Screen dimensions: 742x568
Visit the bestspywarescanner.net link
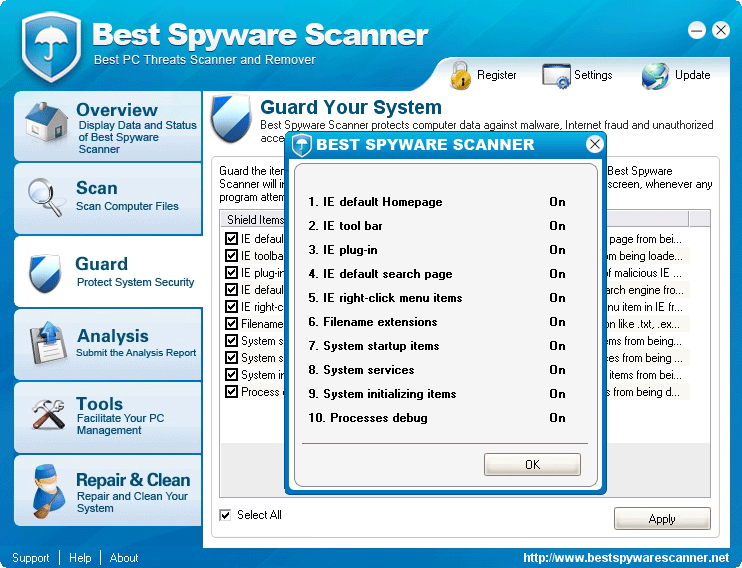[x=626, y=558]
